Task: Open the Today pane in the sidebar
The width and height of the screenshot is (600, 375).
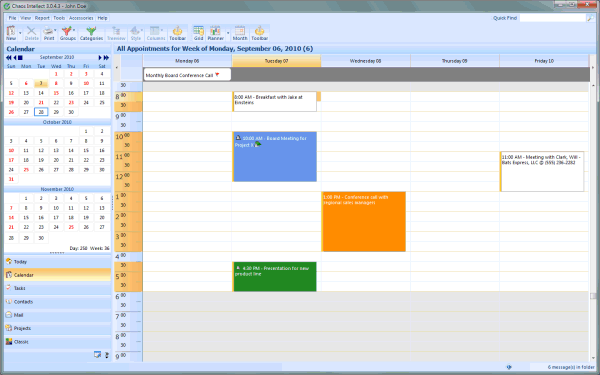Action: [57, 262]
